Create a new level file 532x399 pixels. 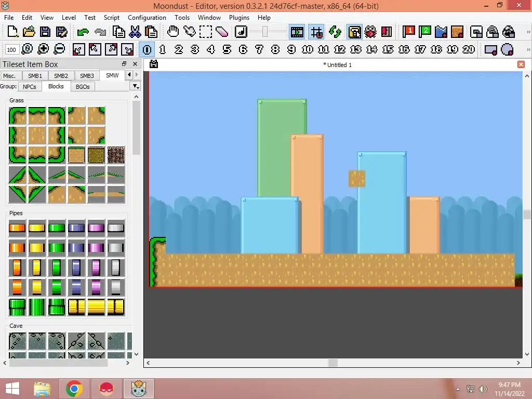[12, 32]
